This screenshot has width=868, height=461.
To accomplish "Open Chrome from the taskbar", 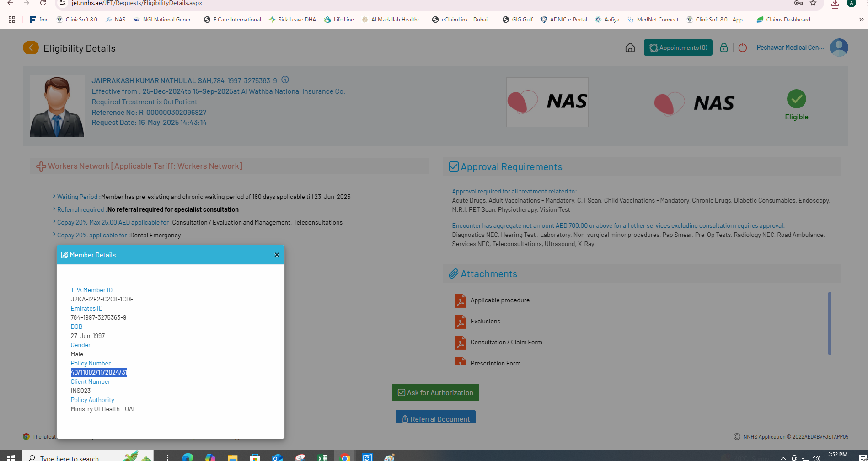I will (x=345, y=457).
